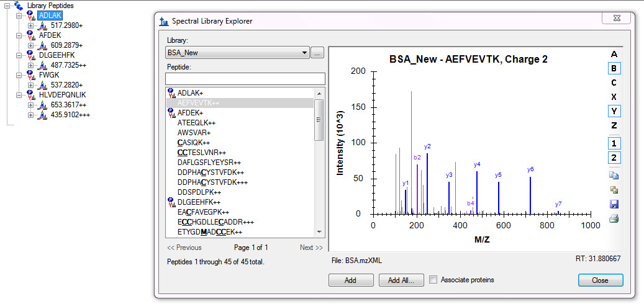The image size is (644, 304).
Task: Toggle charge 2 ion display
Action: click(614, 158)
